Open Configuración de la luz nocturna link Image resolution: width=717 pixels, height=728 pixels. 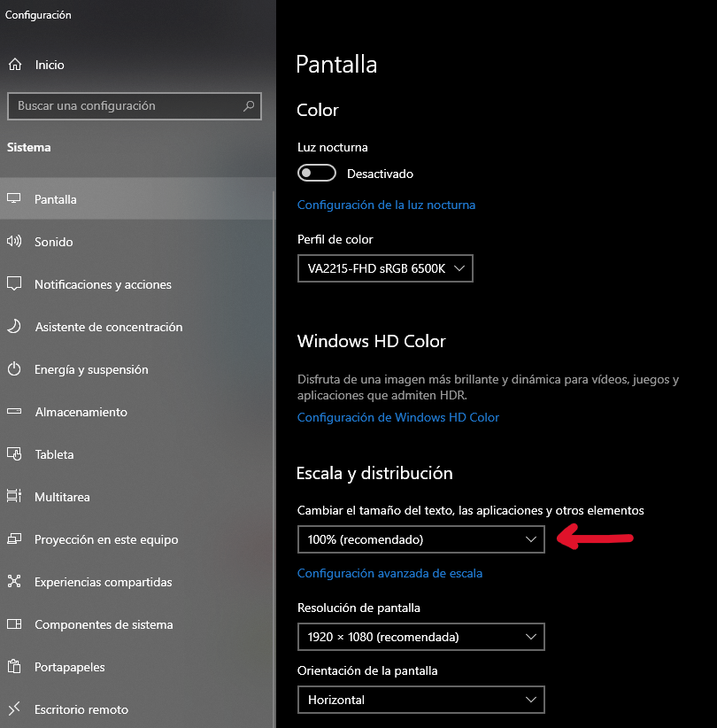point(386,205)
